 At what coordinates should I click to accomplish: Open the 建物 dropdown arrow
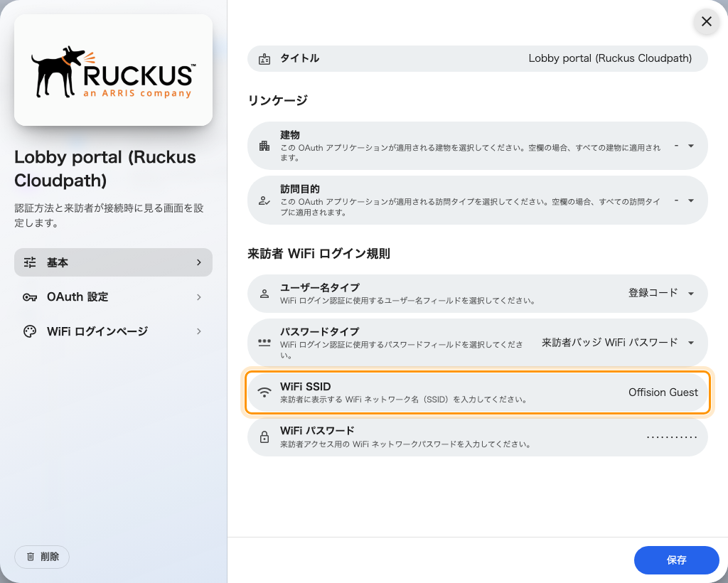pos(691,146)
